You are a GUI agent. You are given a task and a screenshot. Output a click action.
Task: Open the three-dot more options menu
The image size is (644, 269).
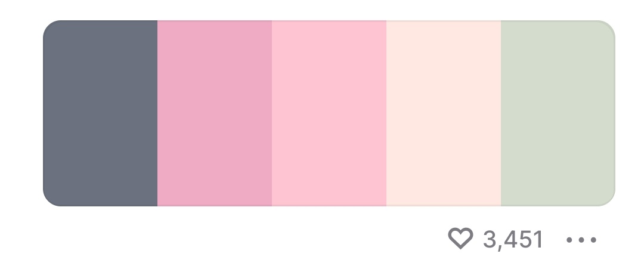click(581, 240)
